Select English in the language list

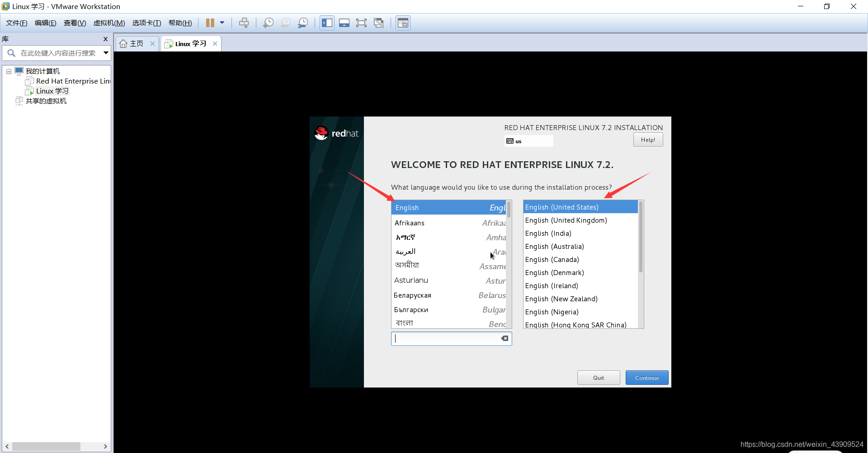[448, 208]
